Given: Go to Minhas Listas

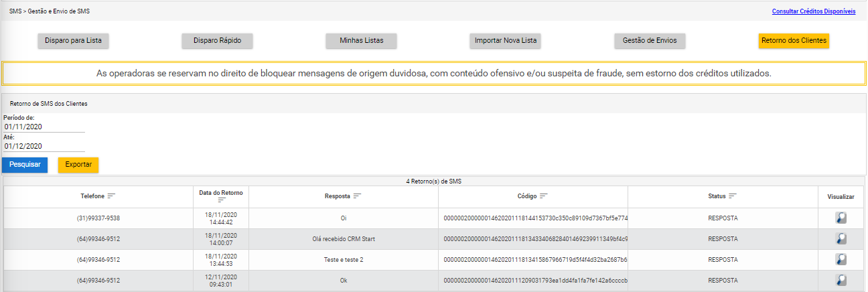Looking at the screenshot, I should coord(362,40).
